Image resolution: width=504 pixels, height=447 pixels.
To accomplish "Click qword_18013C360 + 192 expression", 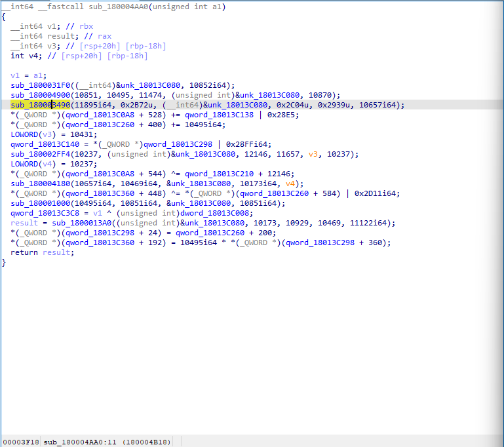I will click(113, 243).
